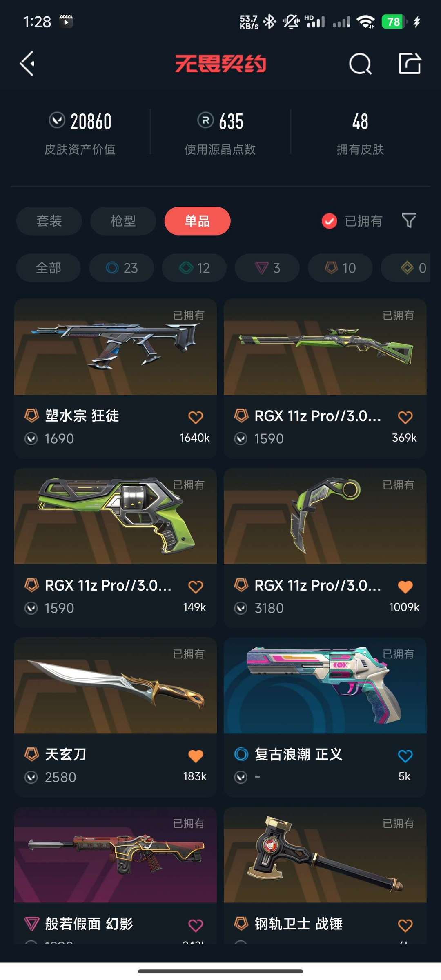Viewport: 441px width, 980px height.
Task: Tap heart on 般若假面 幻影 skin
Action: tap(196, 925)
